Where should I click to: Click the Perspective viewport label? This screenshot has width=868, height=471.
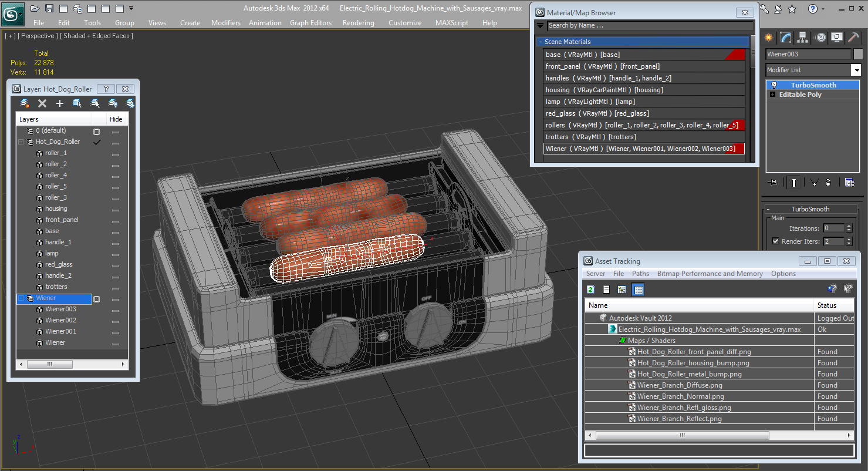click(38, 36)
